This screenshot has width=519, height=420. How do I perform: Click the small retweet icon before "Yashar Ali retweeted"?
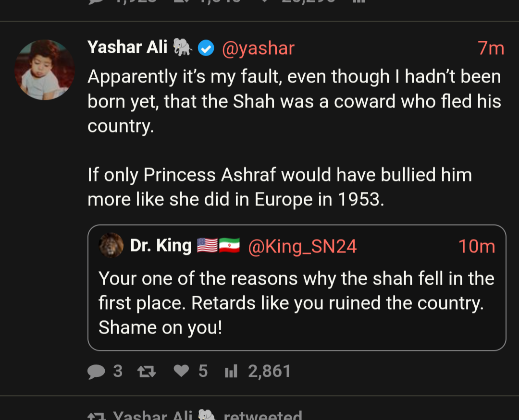(96, 416)
